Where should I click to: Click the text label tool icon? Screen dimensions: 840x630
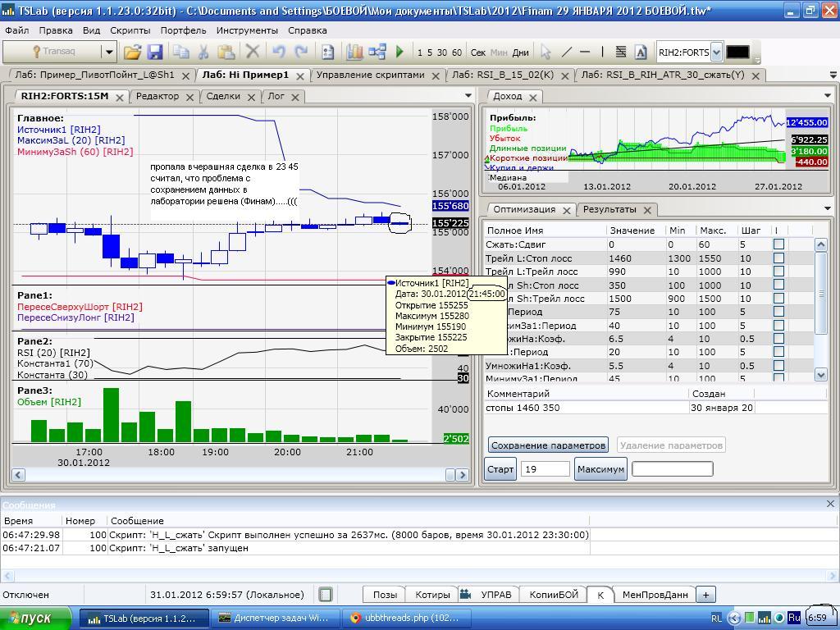click(641, 52)
